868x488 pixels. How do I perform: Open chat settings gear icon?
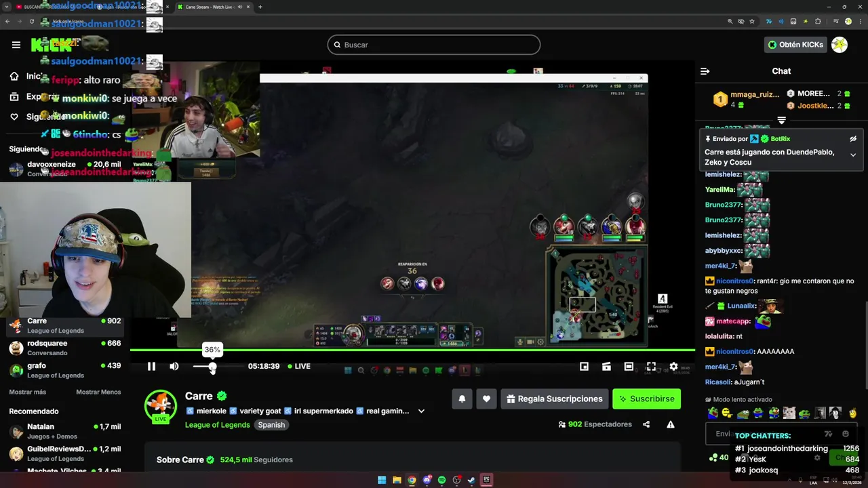click(817, 457)
